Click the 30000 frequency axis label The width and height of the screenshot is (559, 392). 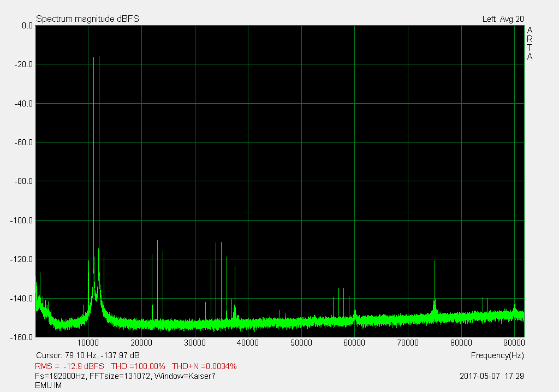(195, 343)
